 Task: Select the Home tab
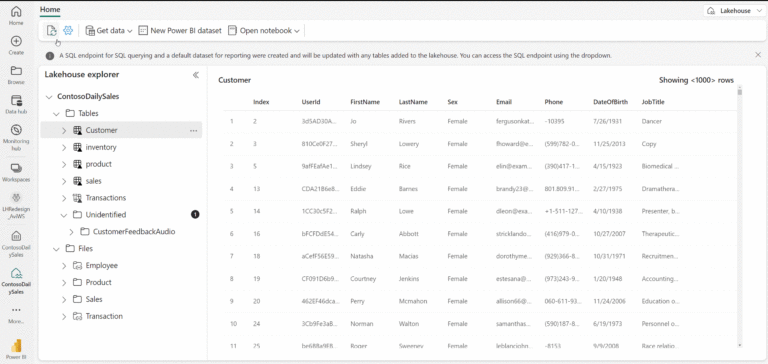(x=50, y=9)
